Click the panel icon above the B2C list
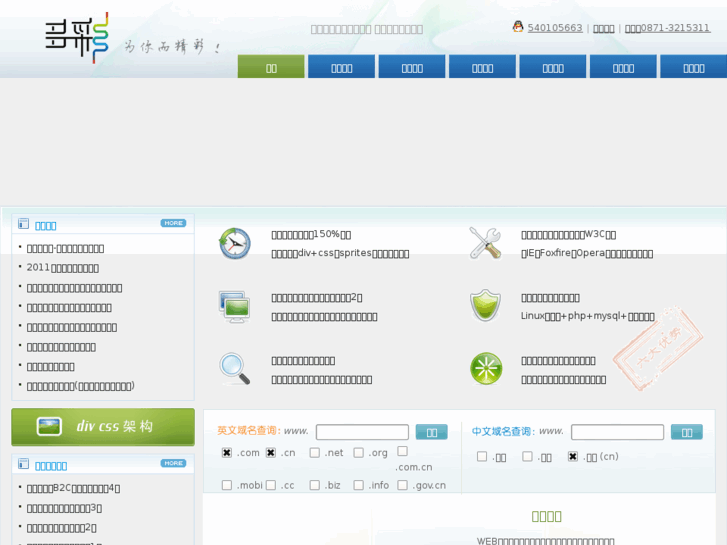This screenshot has height=545, width=727. (x=23, y=464)
